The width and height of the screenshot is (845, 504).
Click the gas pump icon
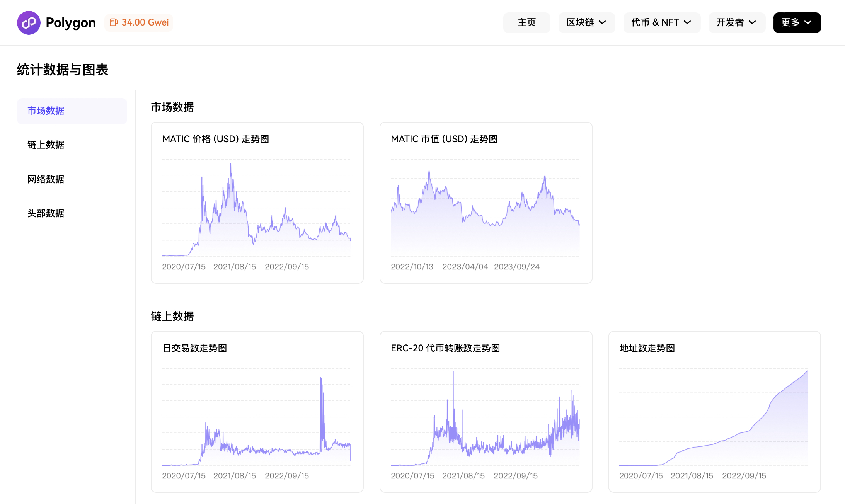coord(114,22)
